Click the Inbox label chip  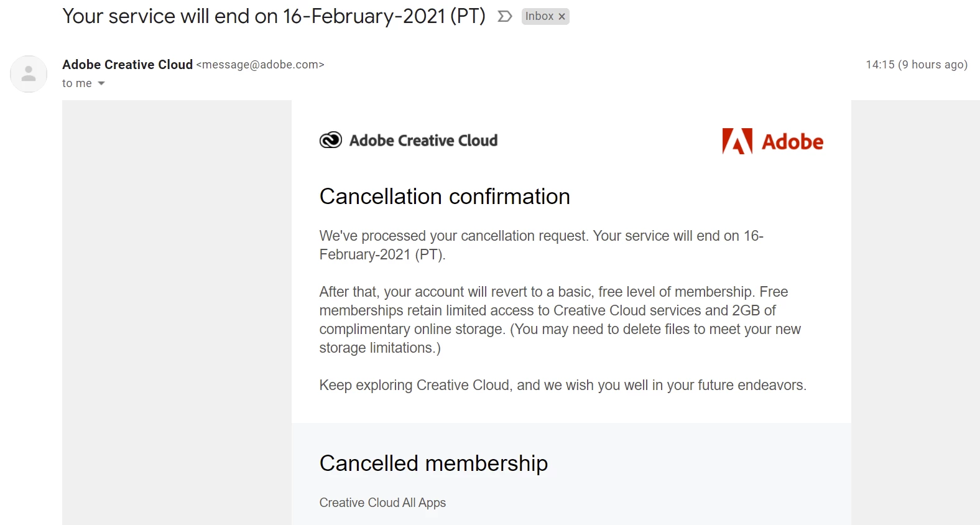pos(539,16)
